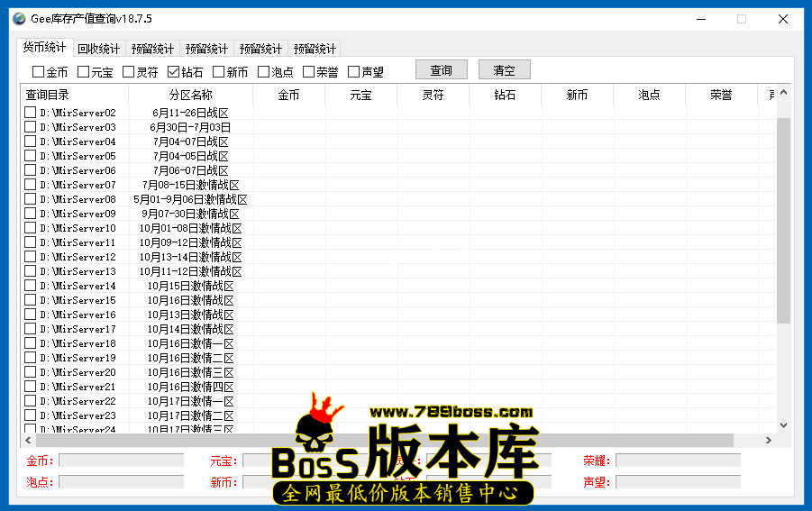
Task: Tick the 灵符 filter checkbox
Action: tap(129, 71)
